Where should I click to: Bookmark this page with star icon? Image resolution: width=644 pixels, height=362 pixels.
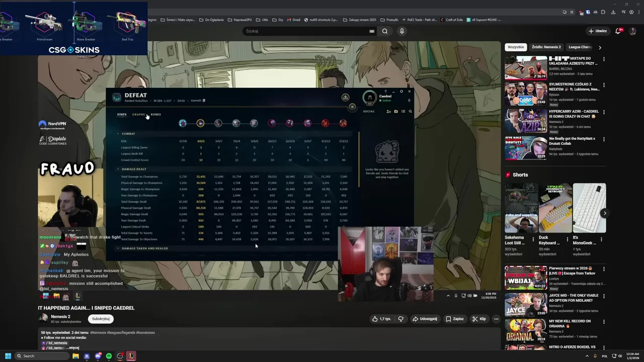572,12
